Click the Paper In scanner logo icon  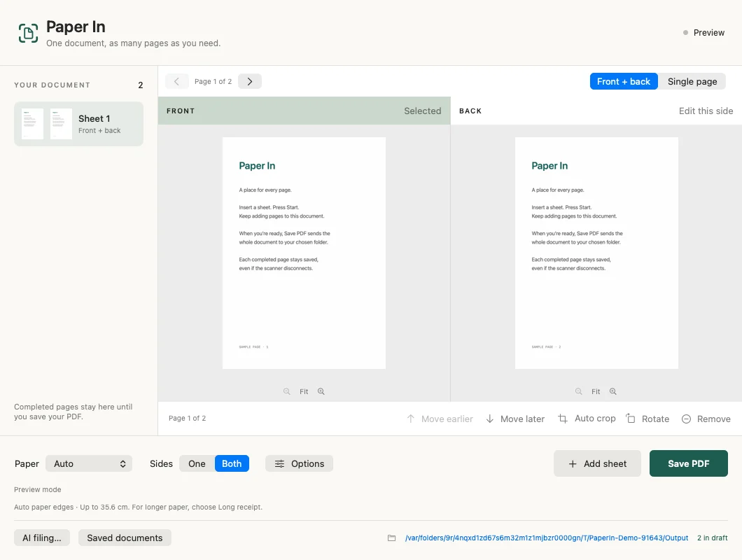coord(29,33)
